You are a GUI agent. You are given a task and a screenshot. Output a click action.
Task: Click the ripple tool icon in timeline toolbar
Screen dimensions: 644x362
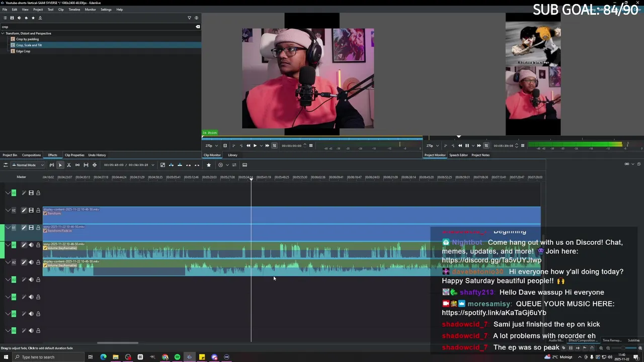pyautogui.click(x=86, y=165)
